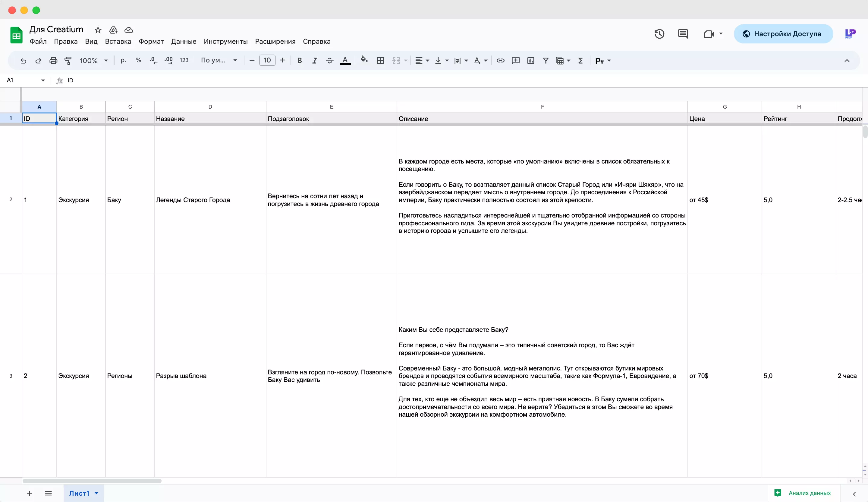Screen dimensions: 868x502
Task: Collapse the toolbar with chevron up
Action: coord(847,61)
